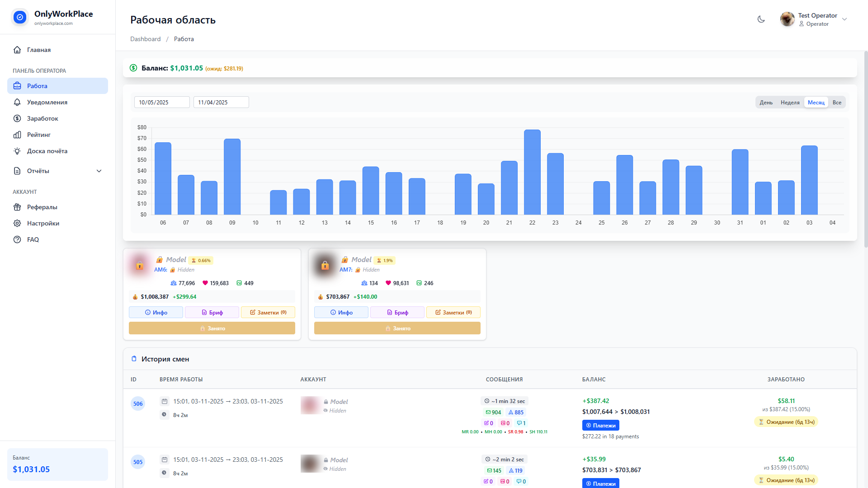868x488 pixels.
Task: Click the tallest bar on the earnings chart
Action: point(532,172)
